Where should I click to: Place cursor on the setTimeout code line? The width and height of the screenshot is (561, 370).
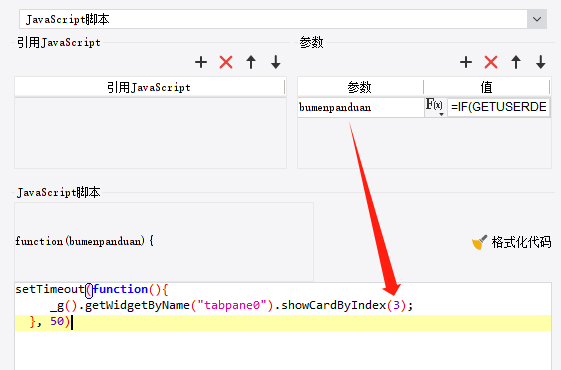click(x=283, y=289)
